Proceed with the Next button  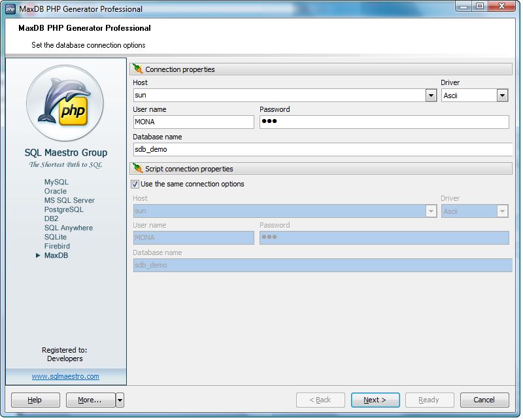click(x=377, y=400)
